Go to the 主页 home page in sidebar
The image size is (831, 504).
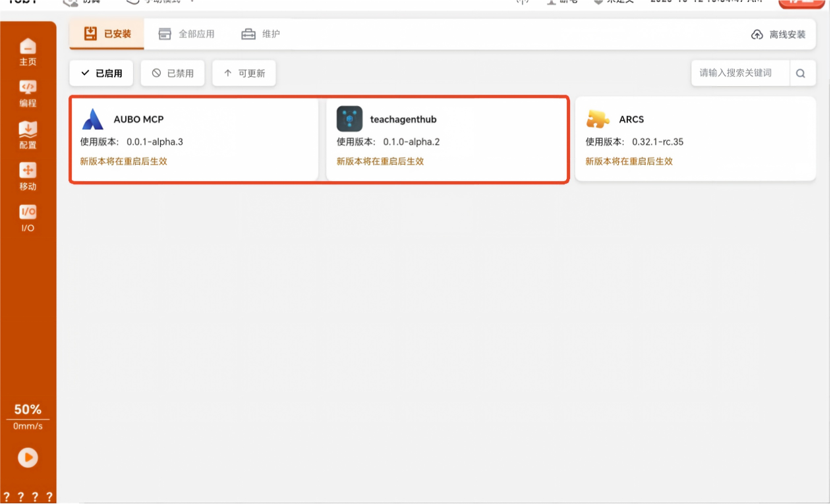click(28, 52)
